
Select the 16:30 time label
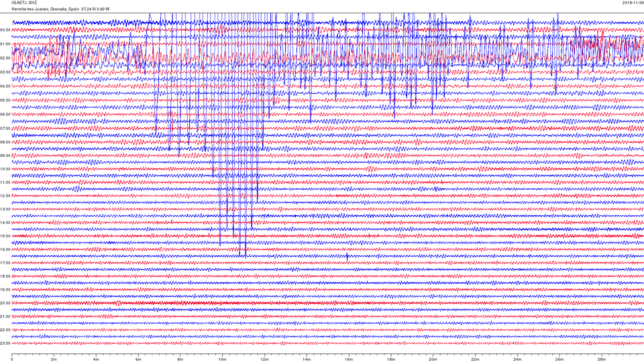tap(5, 249)
